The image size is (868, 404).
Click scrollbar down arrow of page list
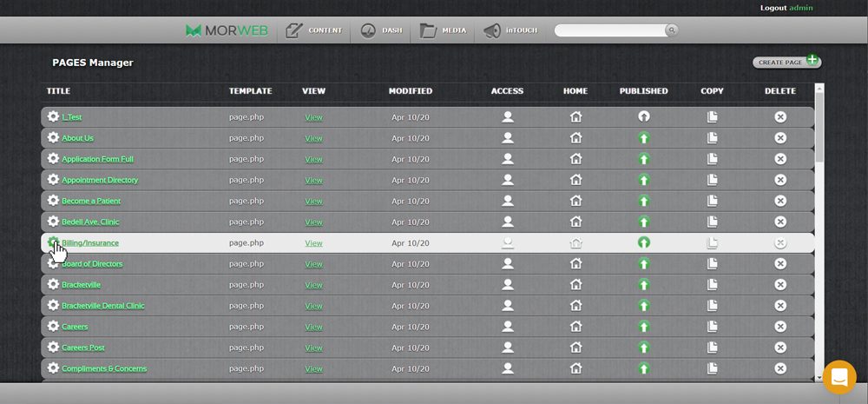[x=819, y=377]
